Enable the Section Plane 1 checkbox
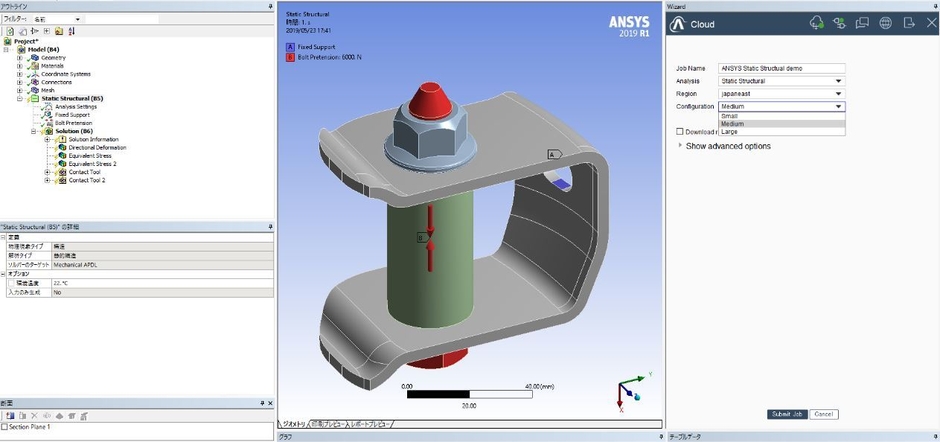The height and width of the screenshot is (442, 940). pos(5,427)
